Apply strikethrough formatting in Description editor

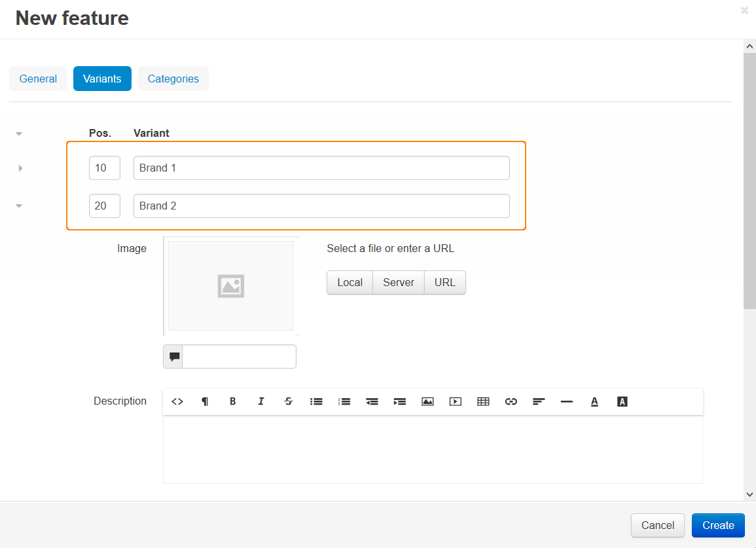(x=288, y=401)
